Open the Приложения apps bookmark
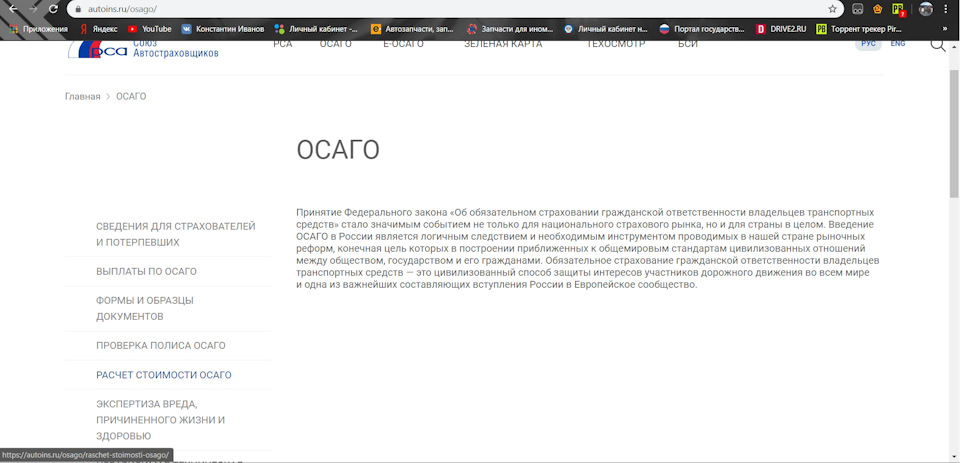This screenshot has width=960, height=463. tap(39, 29)
